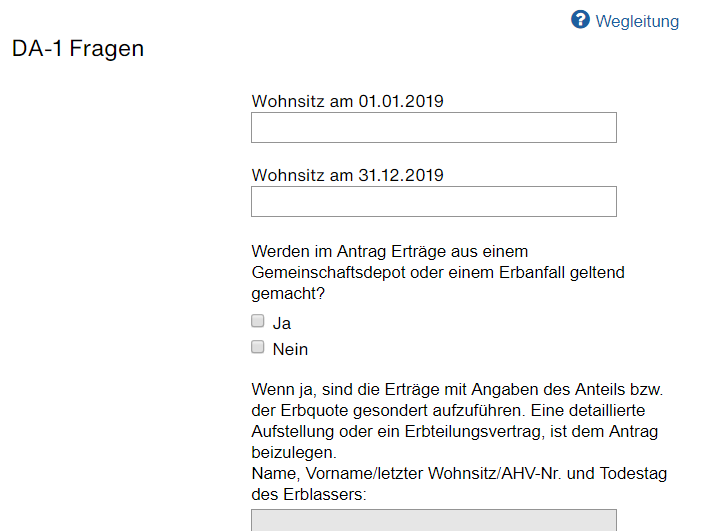The image size is (703, 531).
Task: Click the DA-1 Fragen page heading
Action: 78,48
